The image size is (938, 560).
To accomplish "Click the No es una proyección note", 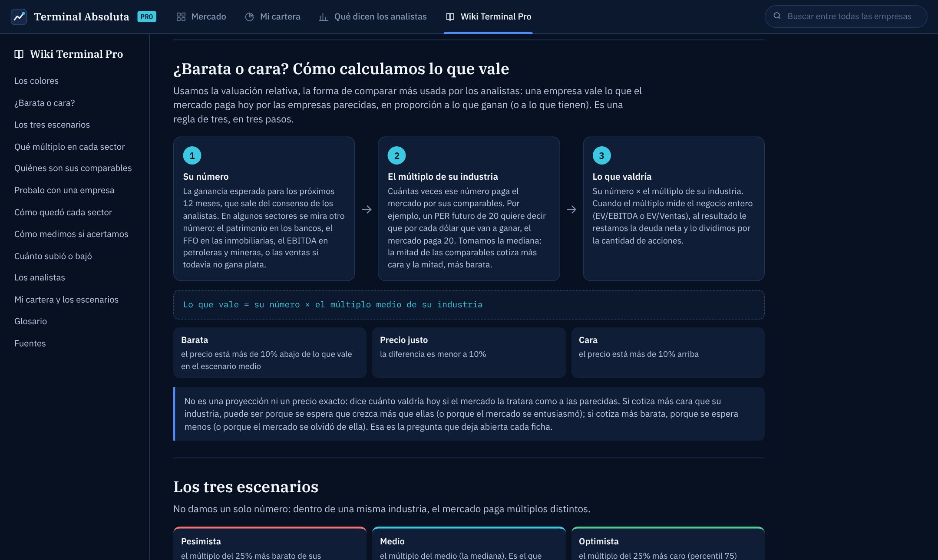I will 469,414.
